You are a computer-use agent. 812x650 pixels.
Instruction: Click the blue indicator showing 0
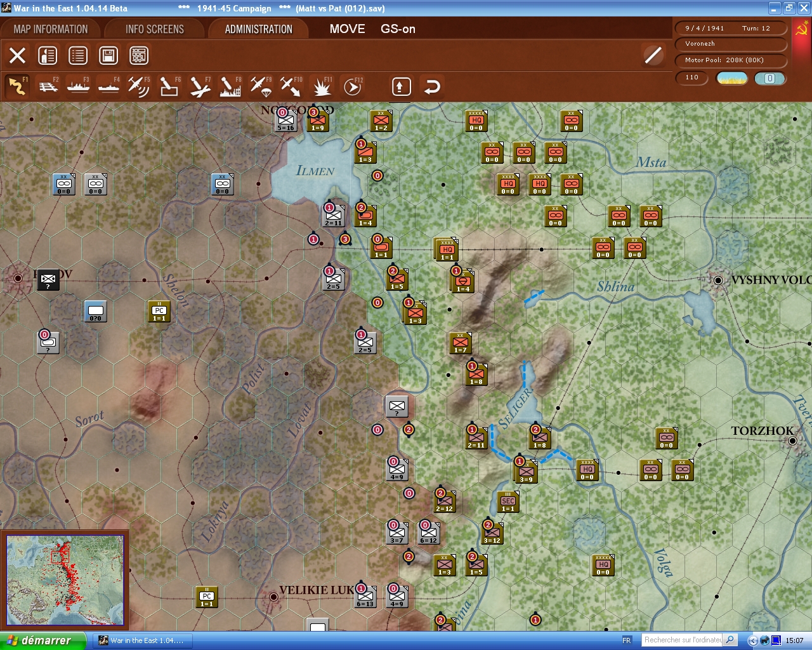point(769,78)
